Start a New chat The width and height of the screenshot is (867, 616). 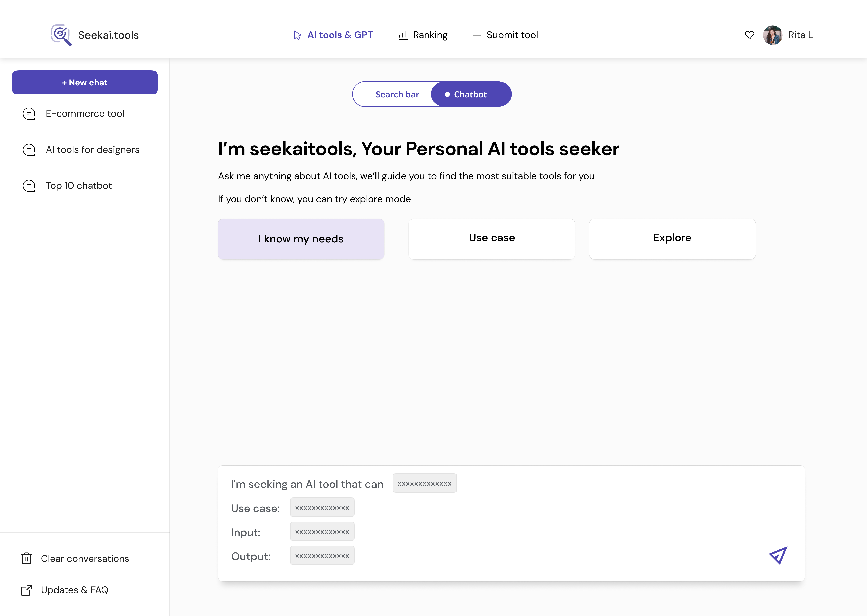pos(85,82)
